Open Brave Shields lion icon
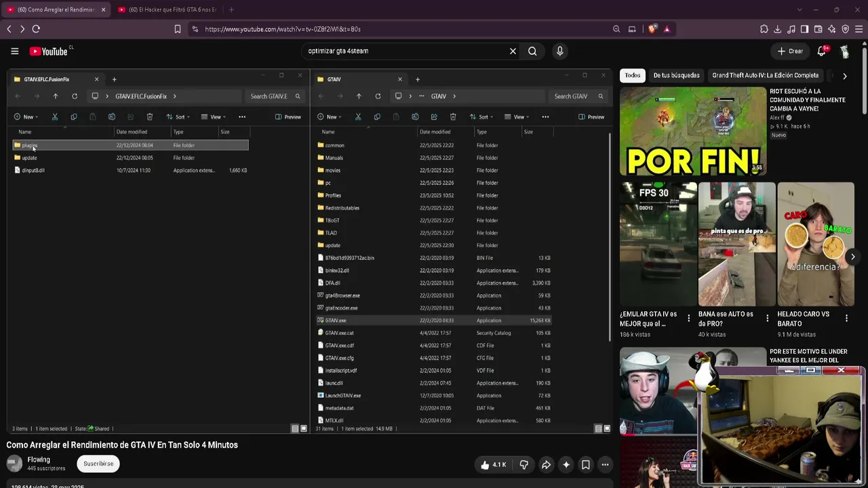868x488 pixels. (652, 29)
